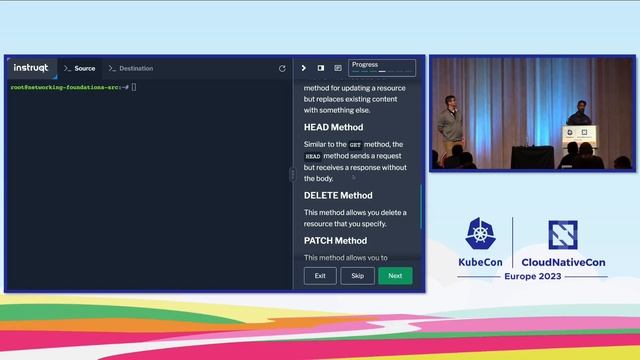Click the green Next button
Image resolution: width=640 pixels, height=360 pixels.
pyautogui.click(x=395, y=276)
